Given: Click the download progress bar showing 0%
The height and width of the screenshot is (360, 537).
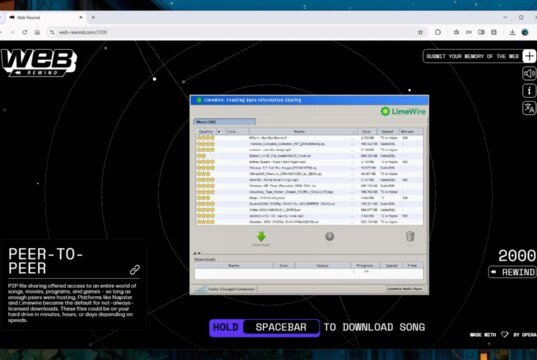Looking at the screenshot, I should coord(366,271).
